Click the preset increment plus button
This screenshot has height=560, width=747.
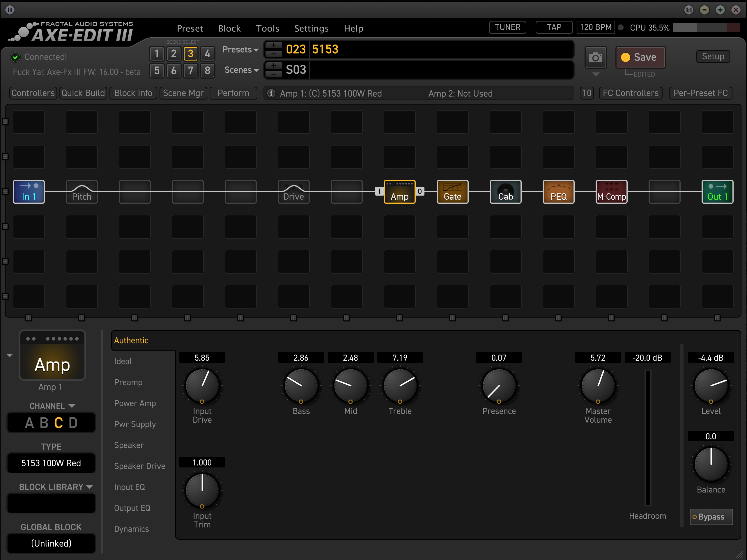click(274, 45)
